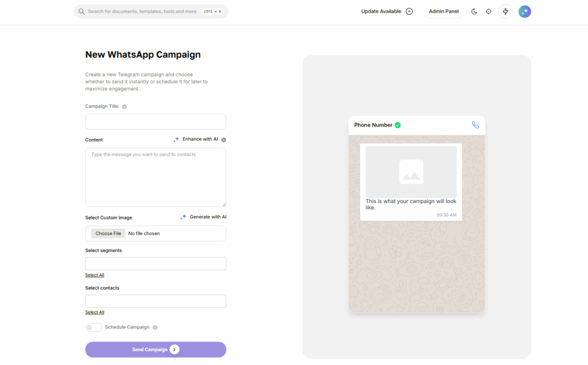This screenshot has height=365, width=588.
Task: Focus the Campaign Title input field
Action: tap(156, 122)
